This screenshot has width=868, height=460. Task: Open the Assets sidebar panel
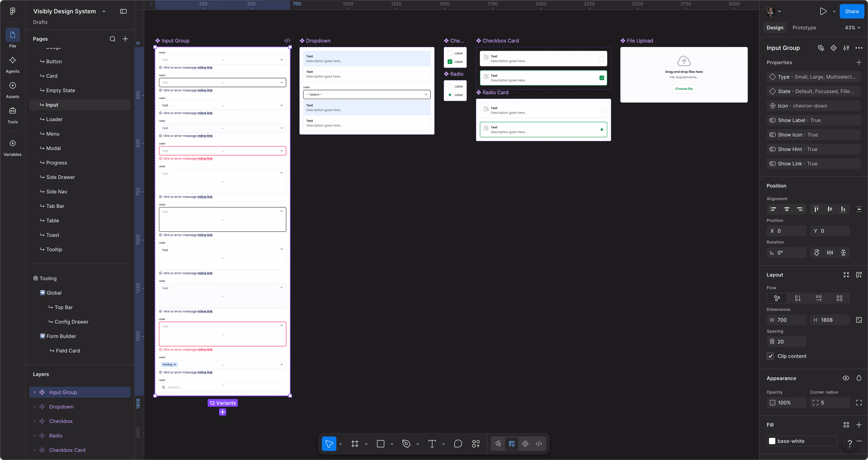[x=12, y=90]
